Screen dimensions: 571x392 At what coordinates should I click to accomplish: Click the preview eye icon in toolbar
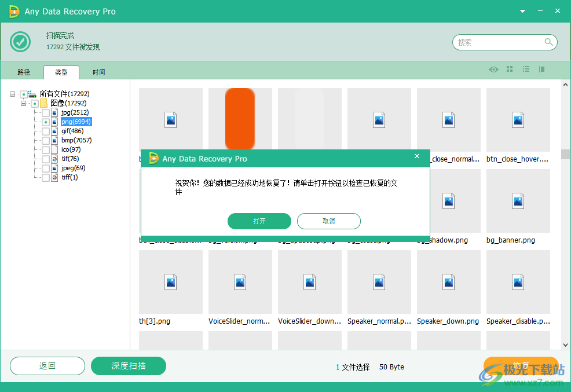493,69
